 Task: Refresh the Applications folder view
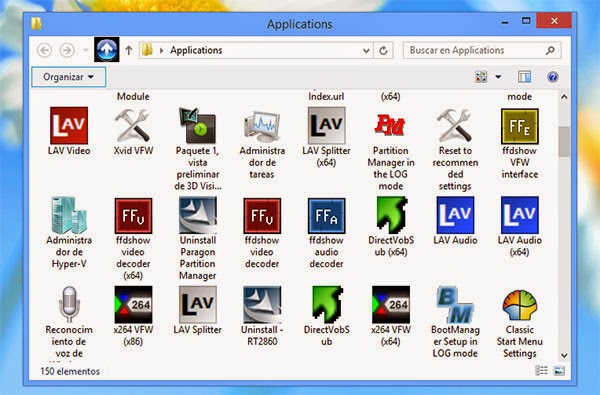pyautogui.click(x=383, y=51)
